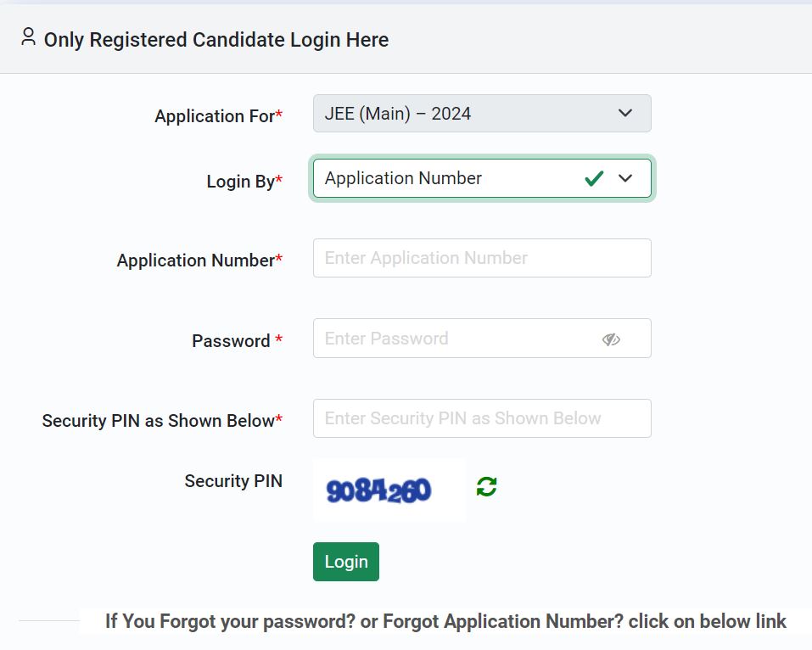Toggle password visibility eye icon
Screen dimensions: 812x650
point(611,339)
